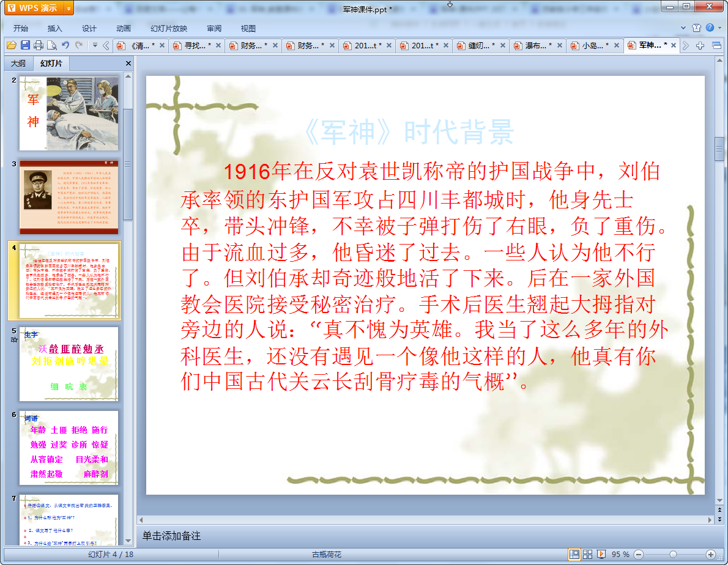
Task: Open the 开始 menu tab
Action: [20, 28]
